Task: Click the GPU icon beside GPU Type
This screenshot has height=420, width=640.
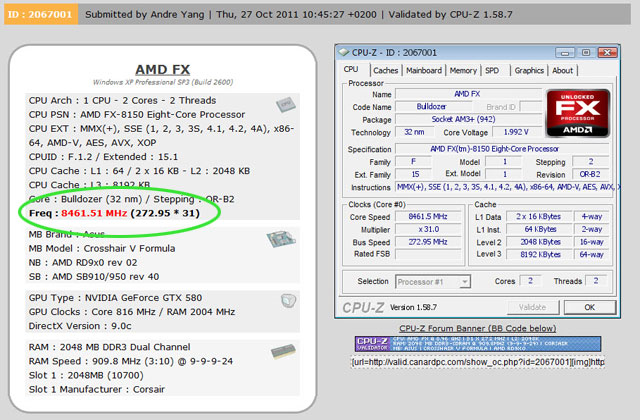Action: click(288, 301)
